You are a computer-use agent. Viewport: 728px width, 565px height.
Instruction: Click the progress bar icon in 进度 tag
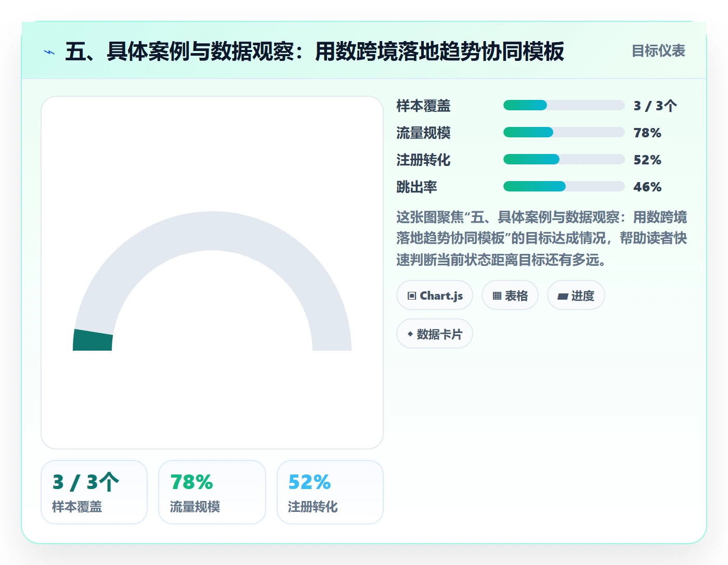pos(563,297)
